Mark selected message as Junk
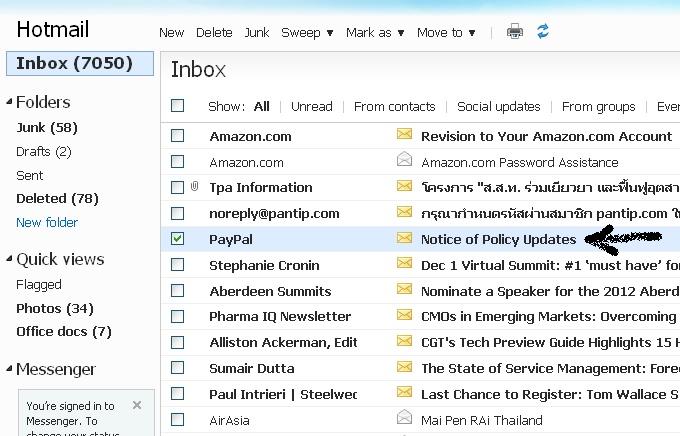 [257, 33]
